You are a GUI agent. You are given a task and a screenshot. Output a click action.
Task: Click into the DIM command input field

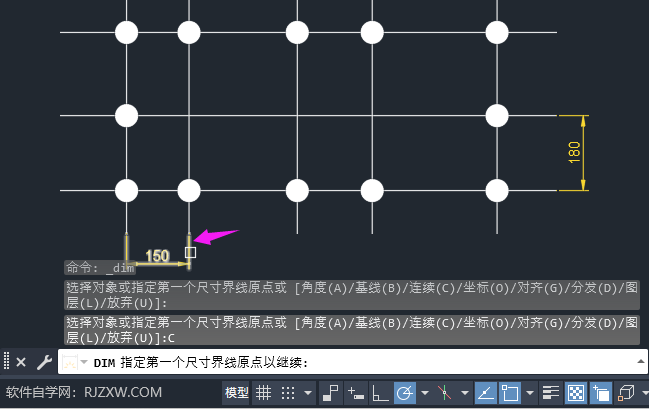(x=352, y=363)
